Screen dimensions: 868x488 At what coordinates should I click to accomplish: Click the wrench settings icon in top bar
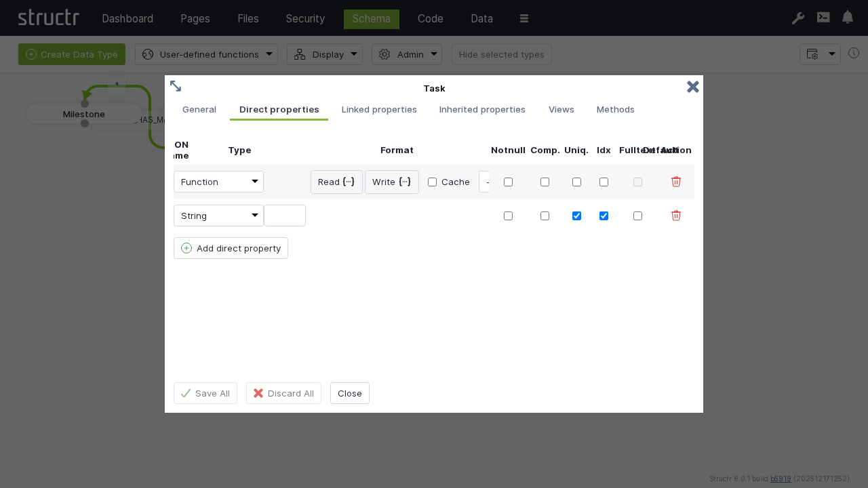click(x=798, y=18)
